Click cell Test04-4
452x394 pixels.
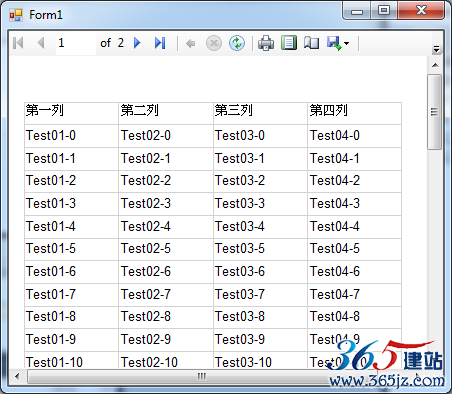pos(354,227)
